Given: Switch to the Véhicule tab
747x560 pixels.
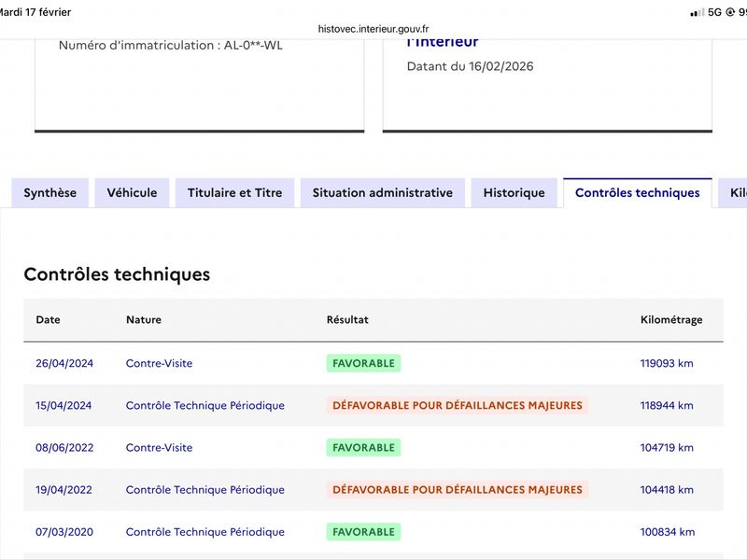Looking at the screenshot, I should pyautogui.click(x=132, y=193).
